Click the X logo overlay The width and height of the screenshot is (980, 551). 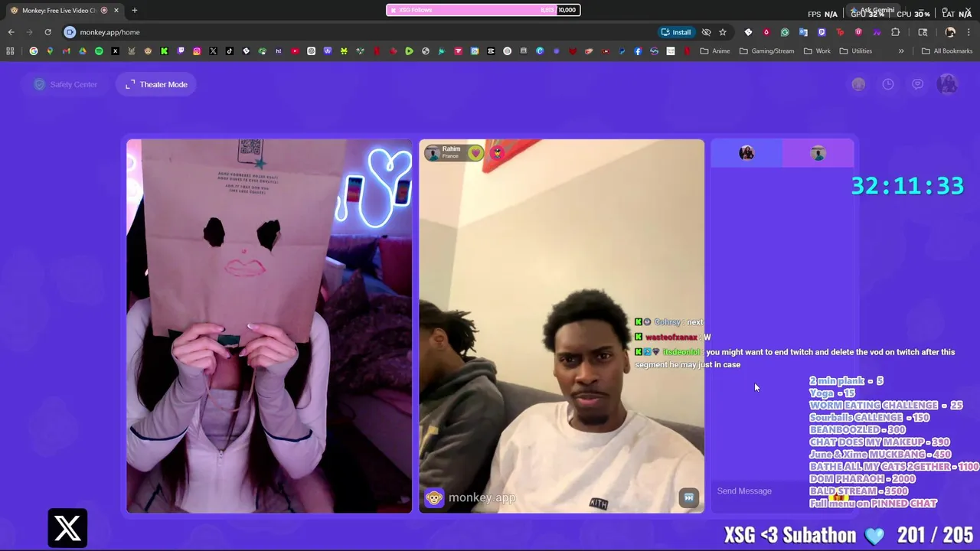click(67, 528)
